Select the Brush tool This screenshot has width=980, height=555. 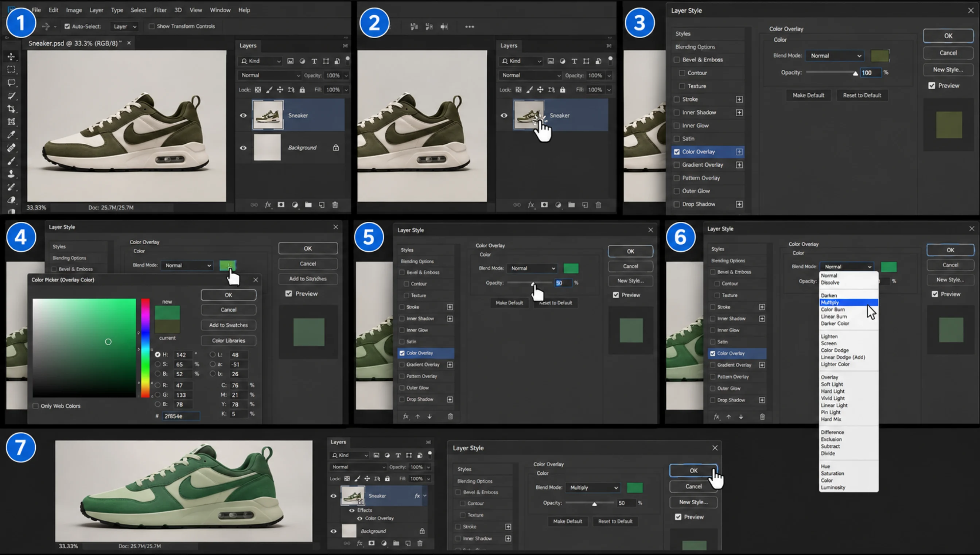pos(11,161)
